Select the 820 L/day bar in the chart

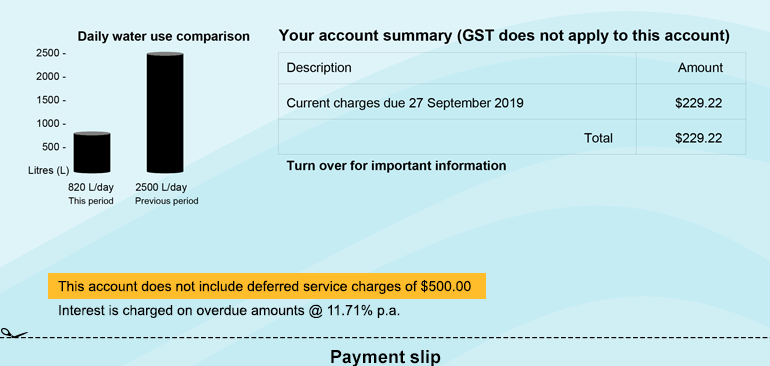click(x=92, y=152)
